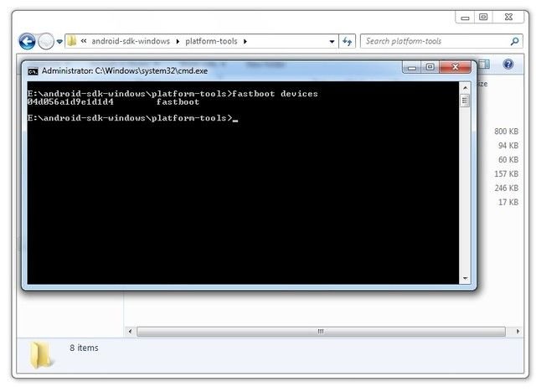Select platform-tools breadcrumb segment
The height and width of the screenshot is (392, 536).
(211, 41)
